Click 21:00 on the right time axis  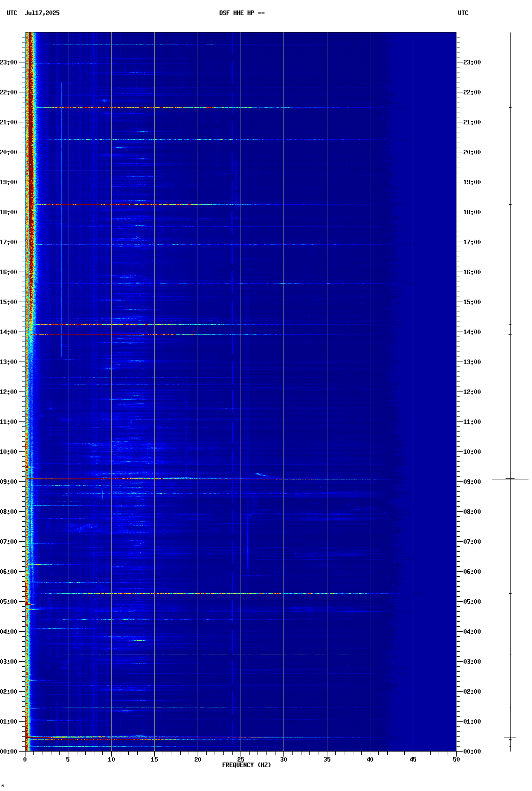(x=472, y=122)
